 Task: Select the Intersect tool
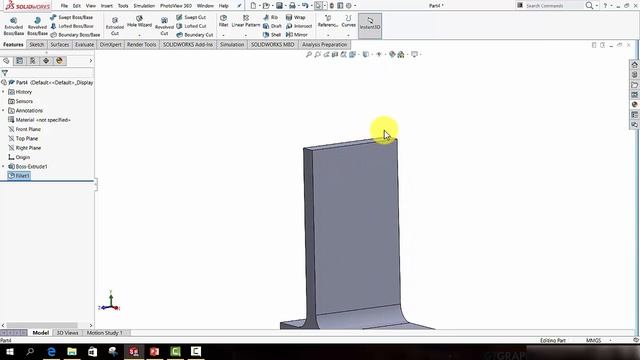coord(299,26)
